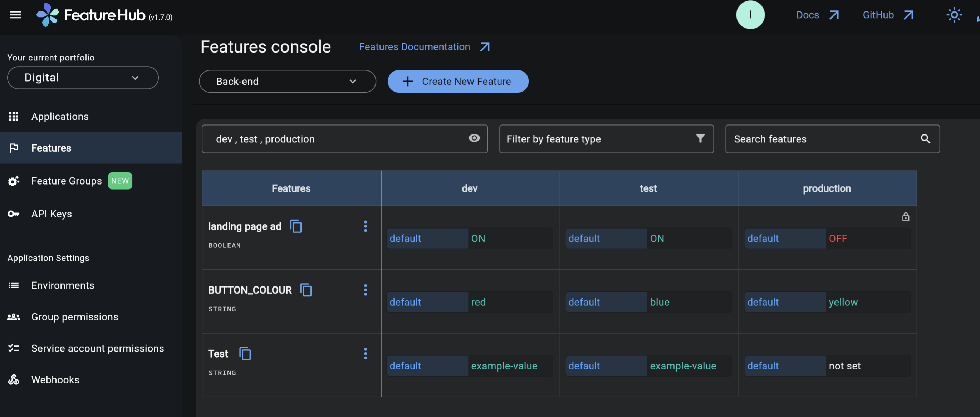Copy the BUTTON_COLOUR feature key
Screen dimensions: 980x417
[x=305, y=290]
